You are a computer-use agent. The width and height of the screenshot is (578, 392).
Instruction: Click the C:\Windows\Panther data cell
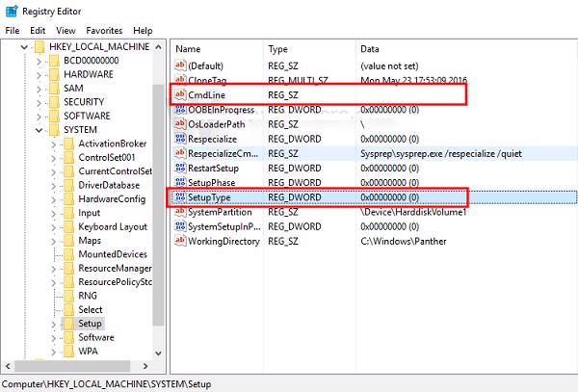pos(404,242)
